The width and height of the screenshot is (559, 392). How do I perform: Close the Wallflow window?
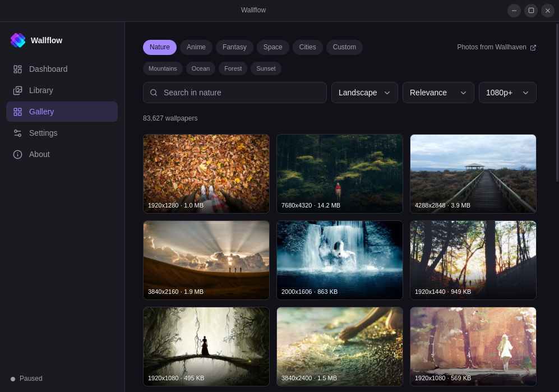pyautogui.click(x=548, y=10)
